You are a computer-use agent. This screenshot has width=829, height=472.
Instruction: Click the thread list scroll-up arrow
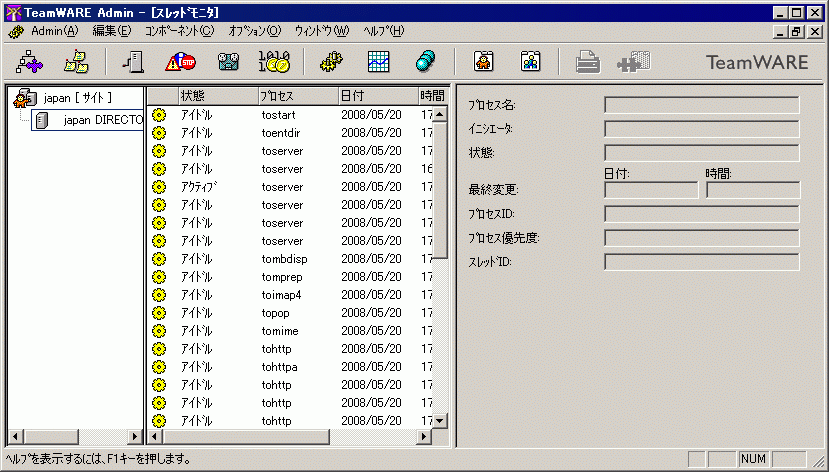(440, 114)
